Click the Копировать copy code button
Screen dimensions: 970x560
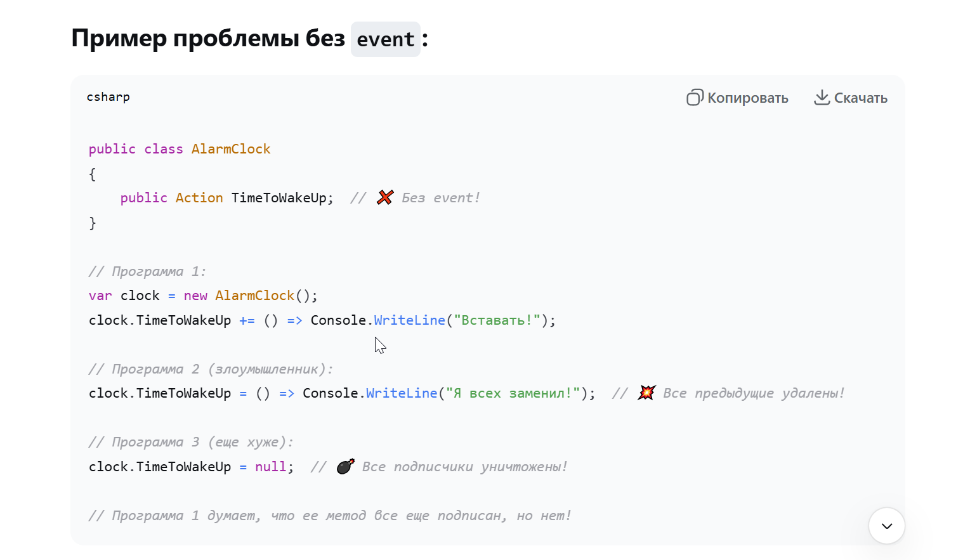738,98
